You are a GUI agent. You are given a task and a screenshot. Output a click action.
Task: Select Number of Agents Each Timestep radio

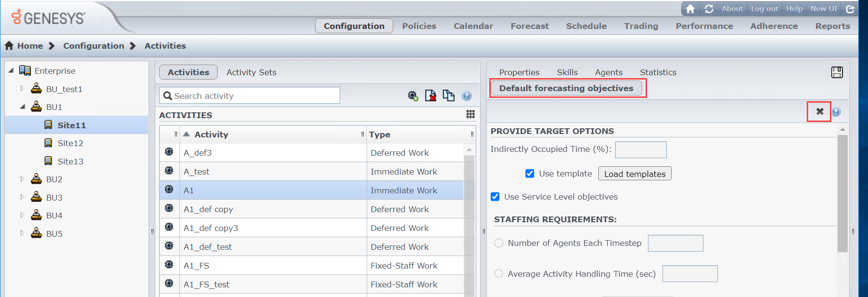[499, 243]
